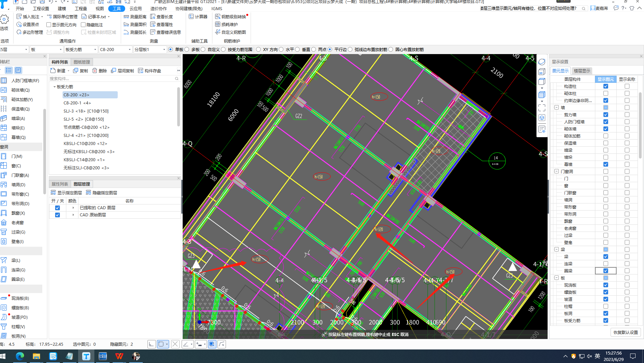The height and width of the screenshot is (363, 644).
Task: Toggle CAD 原始图层 checkbox
Action: [57, 215]
